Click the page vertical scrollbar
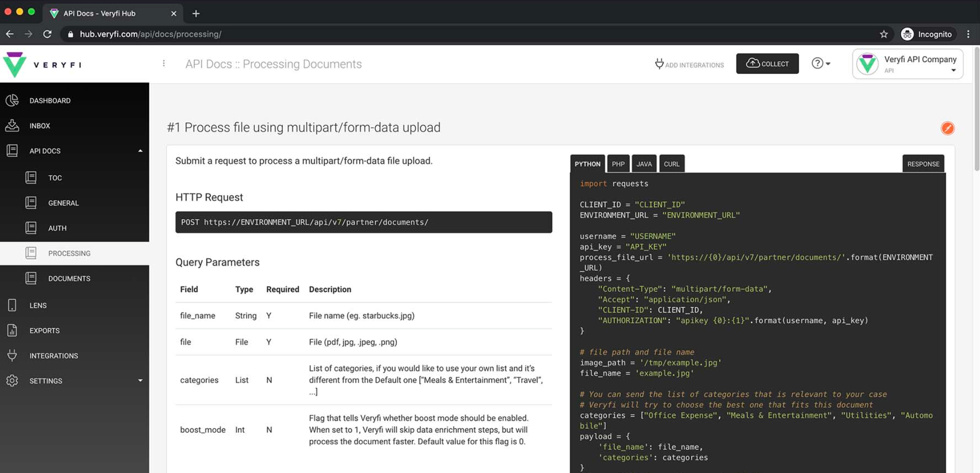This screenshot has height=473, width=980. pyautogui.click(x=977, y=109)
